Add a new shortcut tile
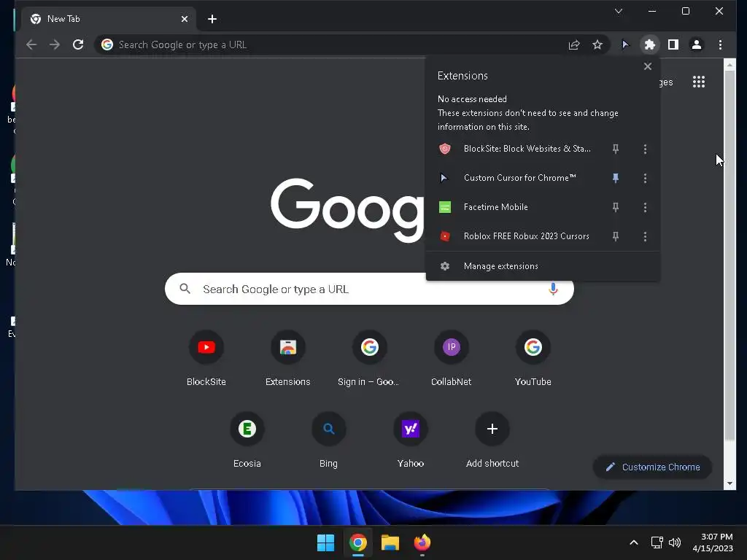Viewport: 747px width, 560px height. [x=492, y=440]
